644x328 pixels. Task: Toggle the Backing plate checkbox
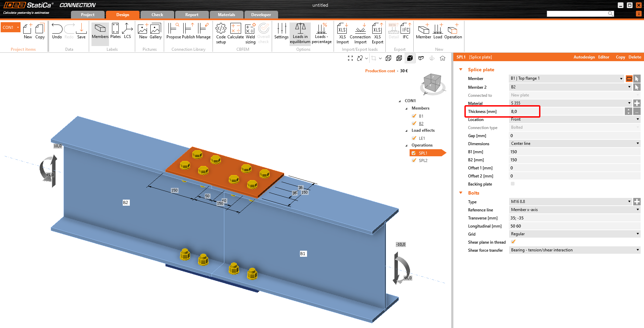coord(513,184)
